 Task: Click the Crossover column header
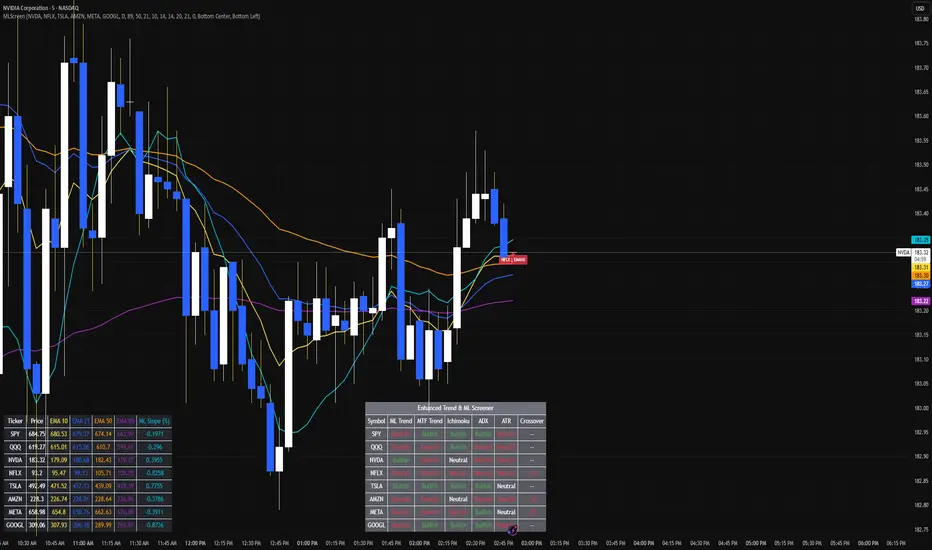(x=531, y=421)
